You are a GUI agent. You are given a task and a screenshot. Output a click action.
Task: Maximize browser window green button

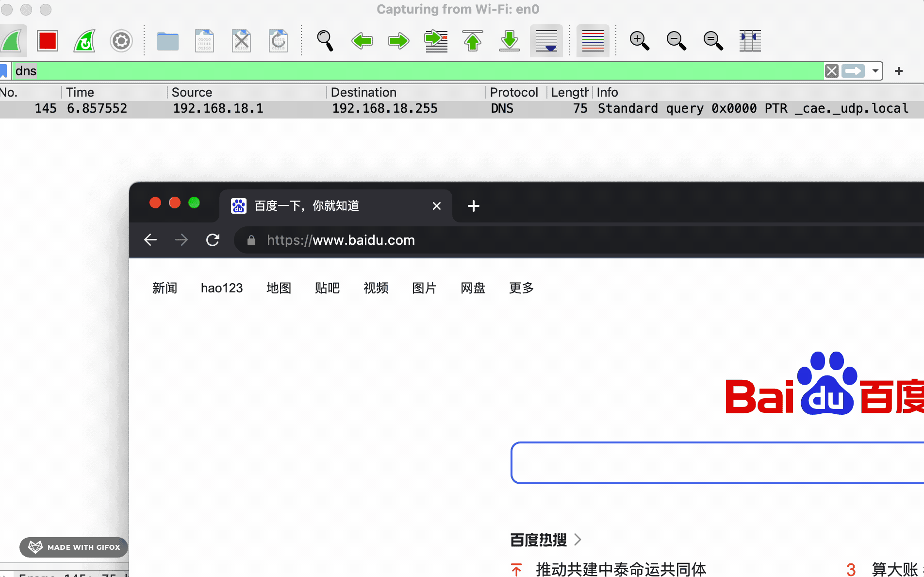pos(194,203)
